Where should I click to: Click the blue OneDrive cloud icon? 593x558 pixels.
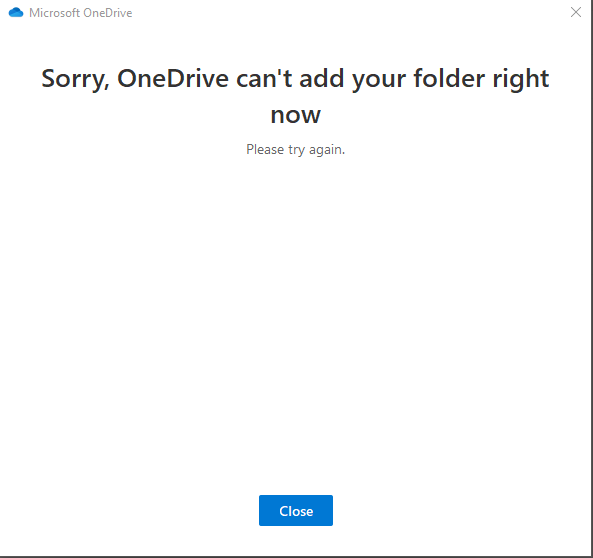pyautogui.click(x=16, y=12)
